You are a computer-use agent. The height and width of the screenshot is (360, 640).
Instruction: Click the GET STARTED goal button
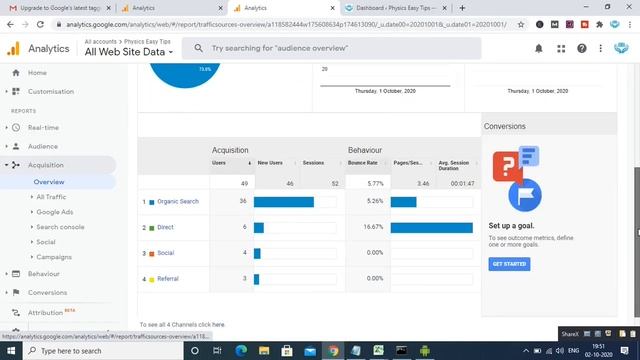[x=509, y=264]
